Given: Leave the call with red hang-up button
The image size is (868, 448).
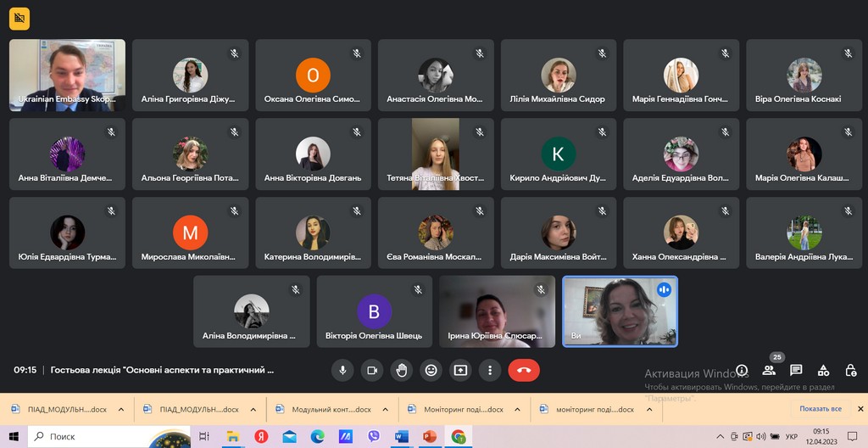Looking at the screenshot, I should point(524,370).
